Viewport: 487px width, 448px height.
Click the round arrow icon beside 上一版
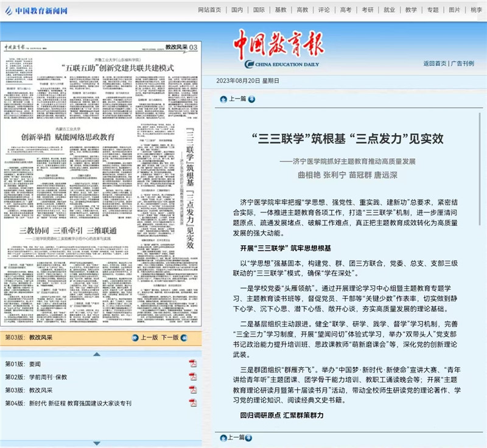[x=135, y=338]
